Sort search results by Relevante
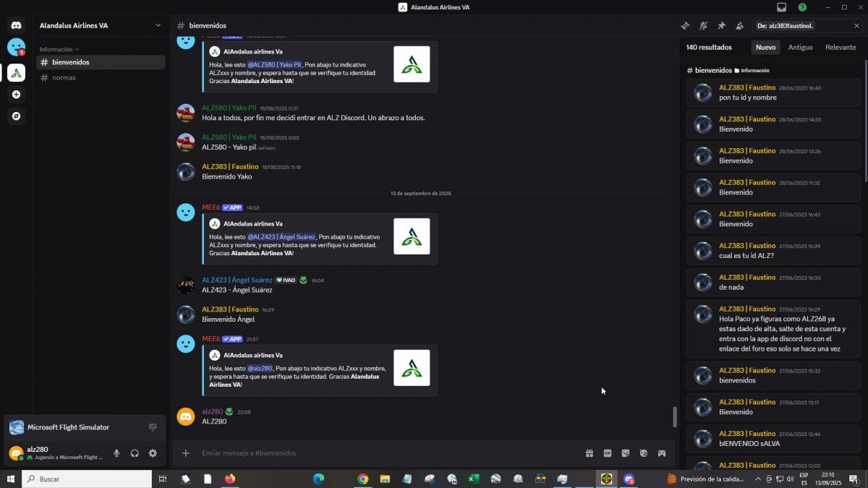 (841, 47)
